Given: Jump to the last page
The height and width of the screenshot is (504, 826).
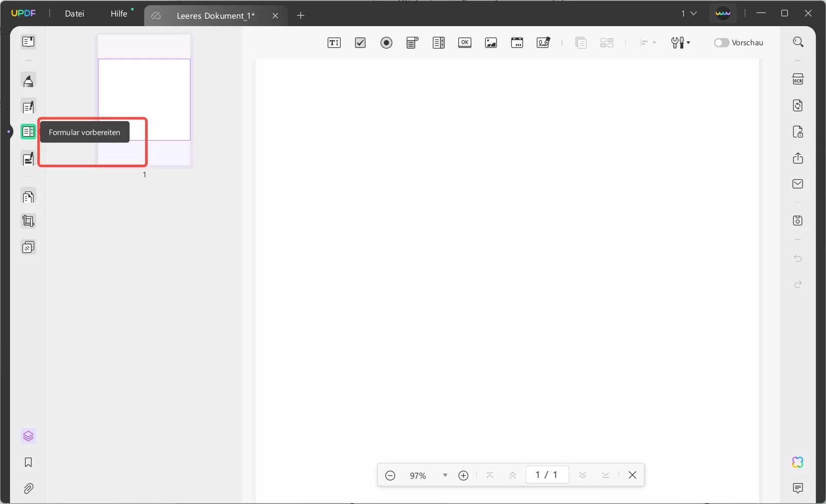Looking at the screenshot, I should 606,475.
